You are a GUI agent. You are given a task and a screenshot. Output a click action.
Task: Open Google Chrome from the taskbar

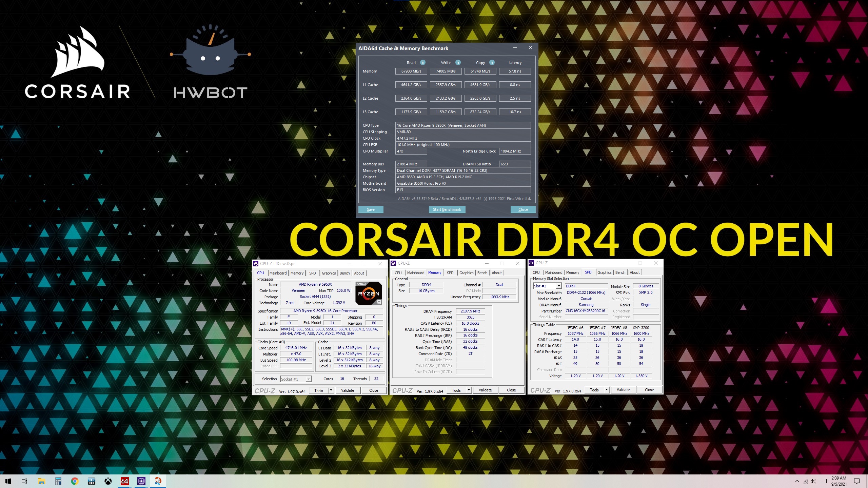pos(75,481)
